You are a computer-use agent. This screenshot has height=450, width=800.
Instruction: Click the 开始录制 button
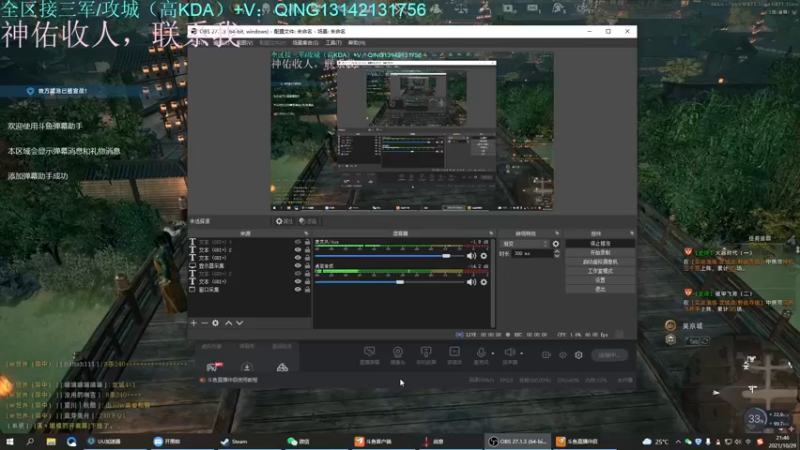600,253
